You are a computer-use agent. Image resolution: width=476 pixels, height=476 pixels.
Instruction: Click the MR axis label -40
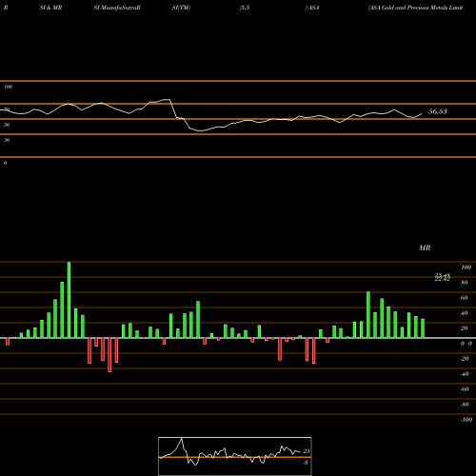(x=465, y=374)
